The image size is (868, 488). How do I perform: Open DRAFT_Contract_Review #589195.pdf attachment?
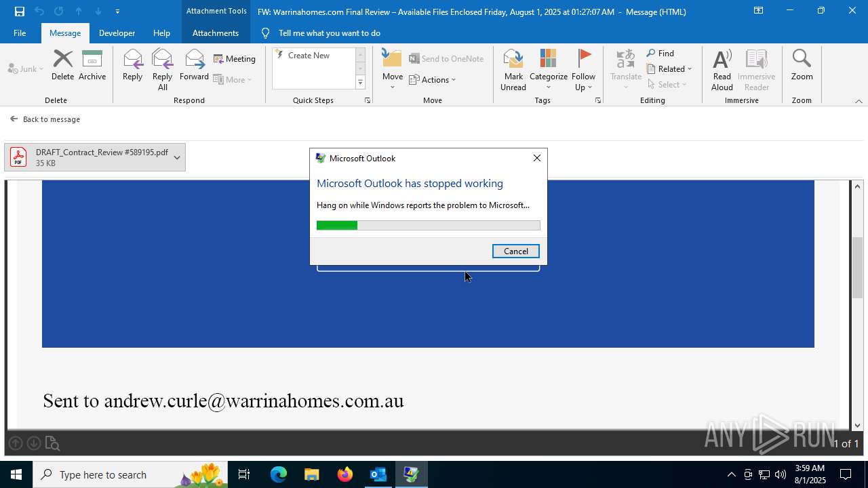(x=88, y=157)
